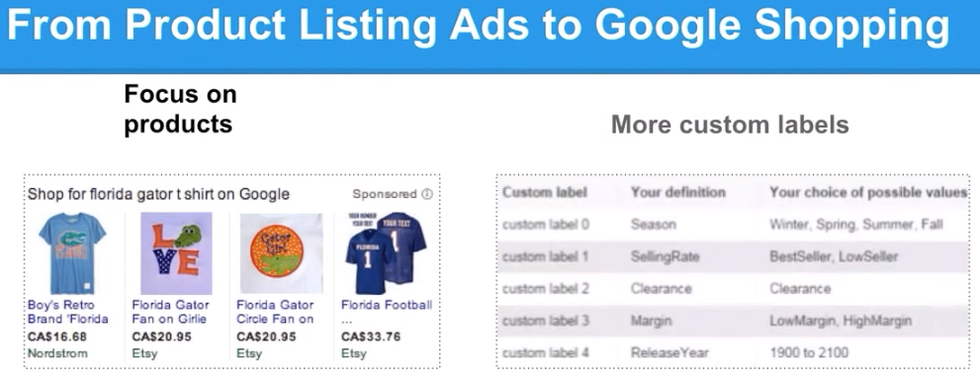Screen dimensions: 980x385
Task: Open Florida Gator Circle Fan on link
Action: pos(275,312)
